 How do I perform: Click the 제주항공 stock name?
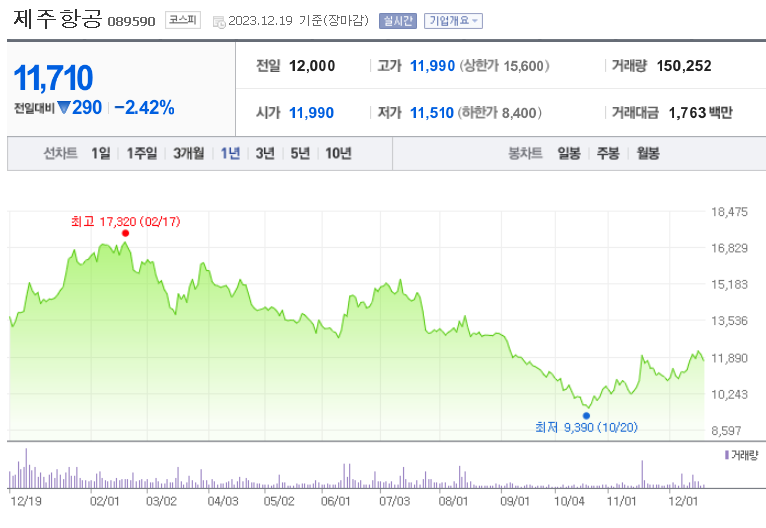[58, 19]
